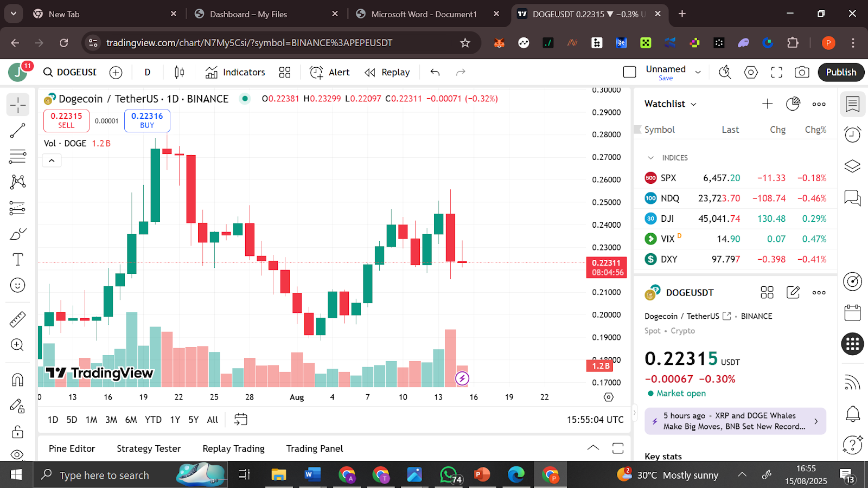
Task: Set the YTD time range
Action: (153, 420)
